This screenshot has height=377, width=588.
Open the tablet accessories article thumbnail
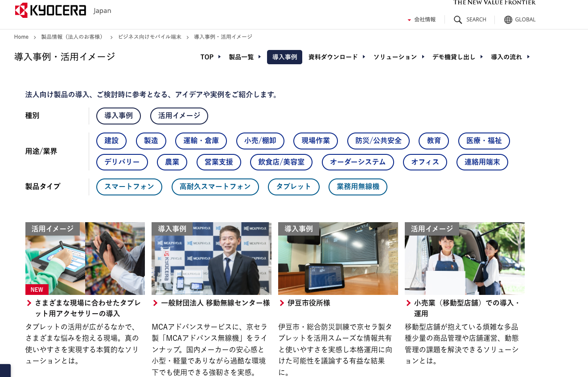(85, 258)
